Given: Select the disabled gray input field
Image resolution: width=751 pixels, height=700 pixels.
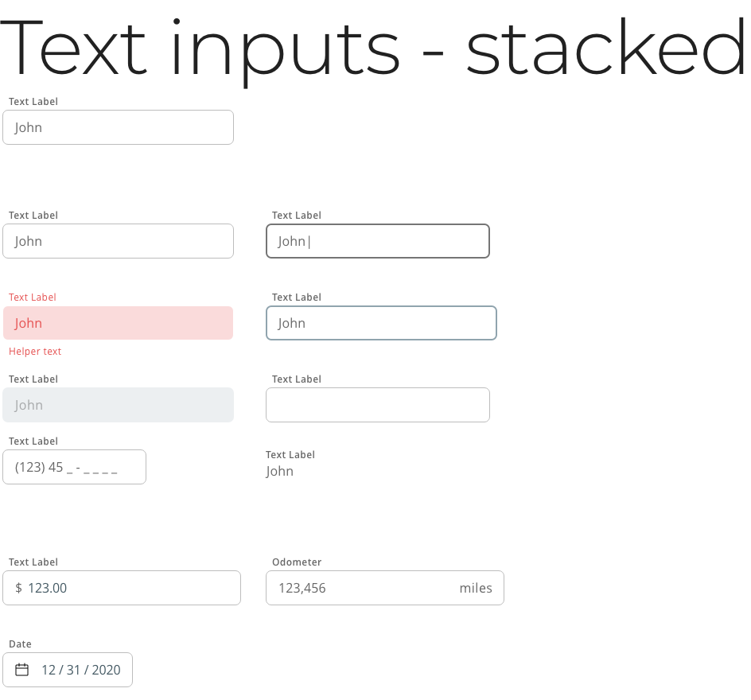Looking at the screenshot, I should click(118, 405).
